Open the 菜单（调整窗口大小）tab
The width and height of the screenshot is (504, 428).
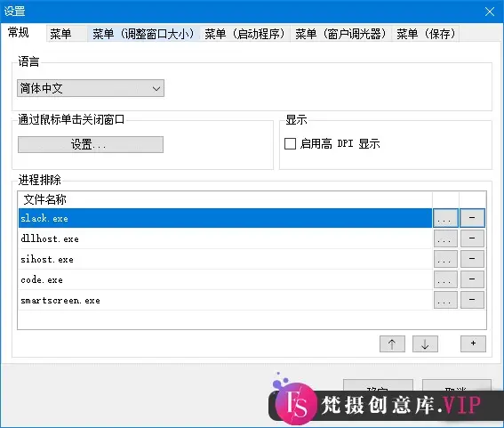144,34
